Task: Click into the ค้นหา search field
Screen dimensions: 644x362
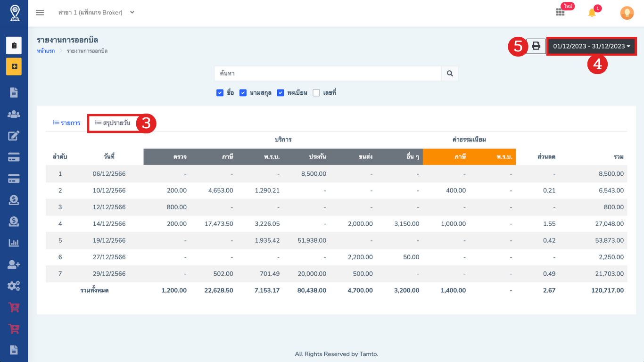Action: coord(328,74)
